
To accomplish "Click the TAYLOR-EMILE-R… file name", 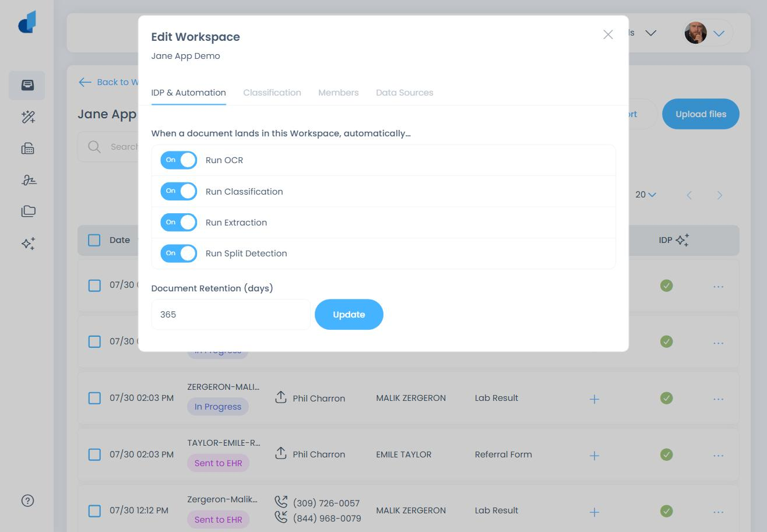I will (224, 443).
